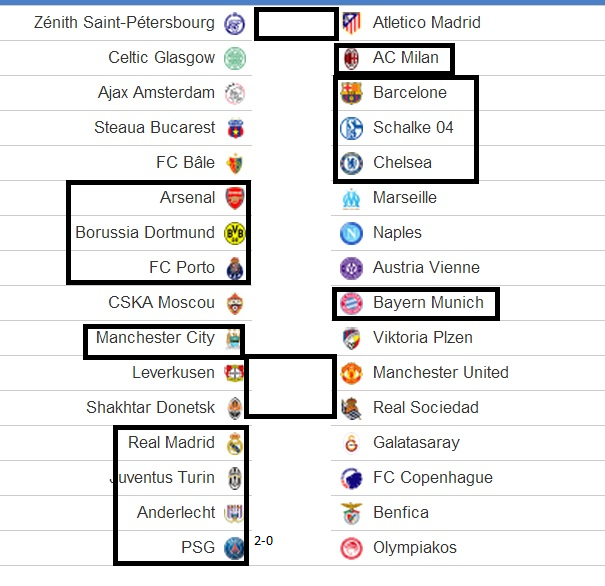Open the FC Copenhague team link
Viewport: 605px width, 586px height.
(x=433, y=478)
